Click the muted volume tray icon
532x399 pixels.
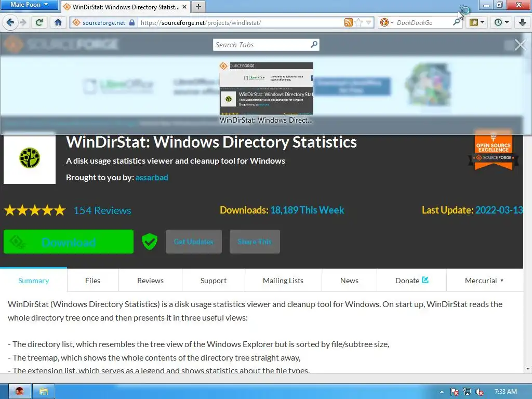click(x=480, y=392)
